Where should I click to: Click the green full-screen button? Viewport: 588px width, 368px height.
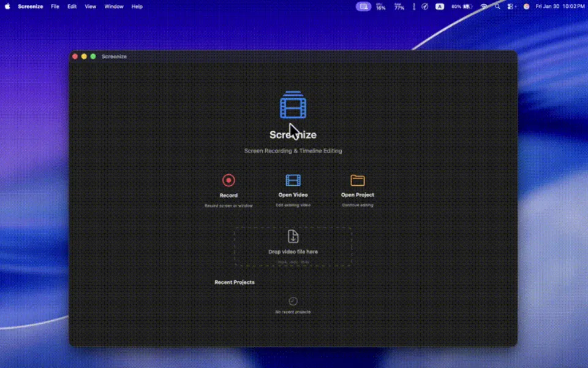coord(93,56)
